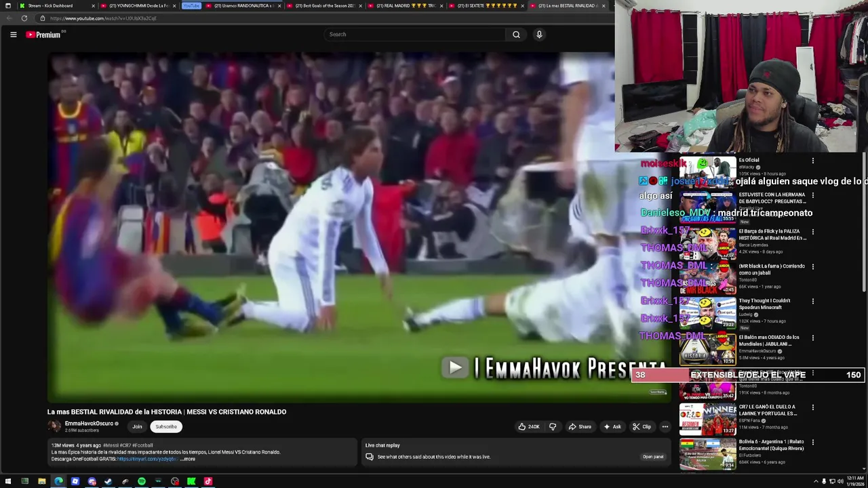This screenshot has width=868, height=488.
Task: Switch to REAL MADRID tab
Action: [405, 5]
